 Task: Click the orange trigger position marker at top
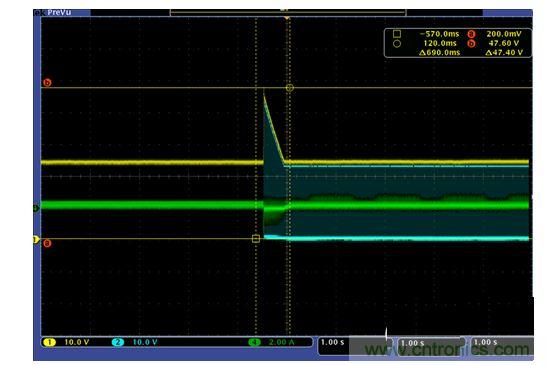tap(287, 18)
